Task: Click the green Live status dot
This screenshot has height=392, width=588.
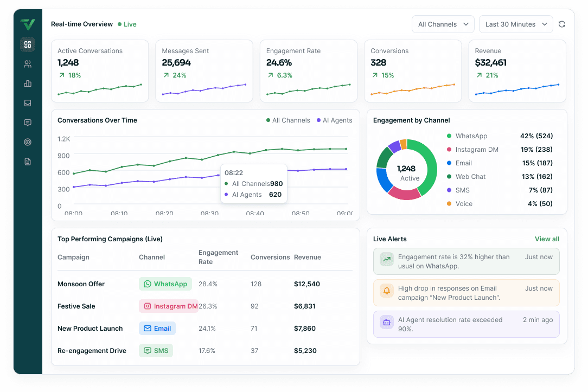Action: [x=120, y=24]
